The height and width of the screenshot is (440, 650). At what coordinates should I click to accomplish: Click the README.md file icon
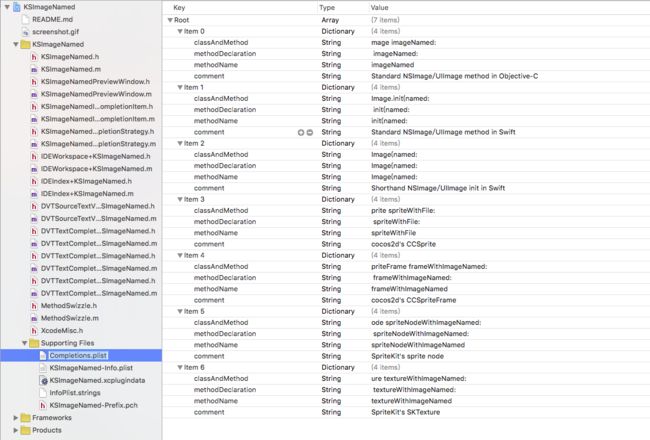pos(26,19)
